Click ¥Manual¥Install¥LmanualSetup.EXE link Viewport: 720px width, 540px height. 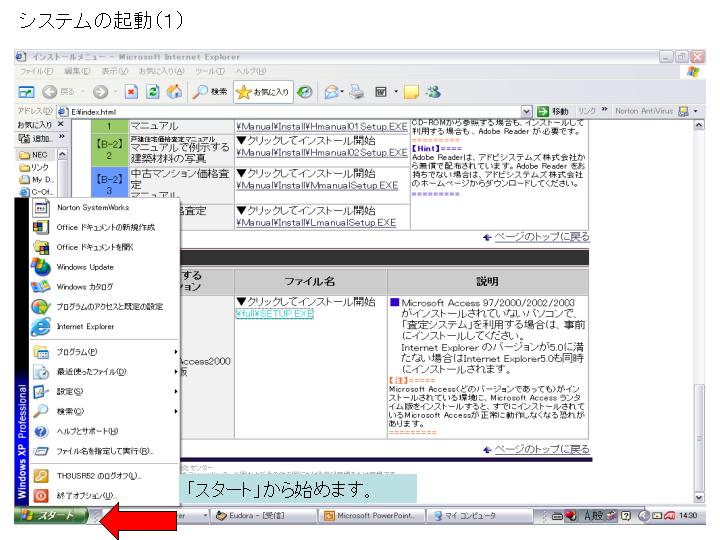[316, 223]
